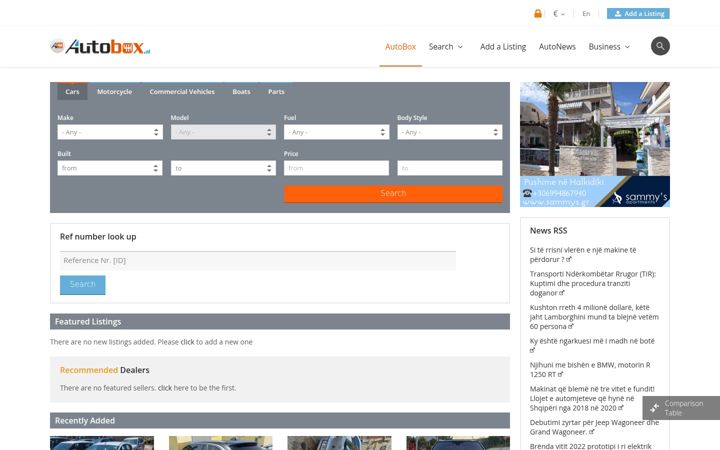Open first Recently Added car thumbnail

(102, 443)
